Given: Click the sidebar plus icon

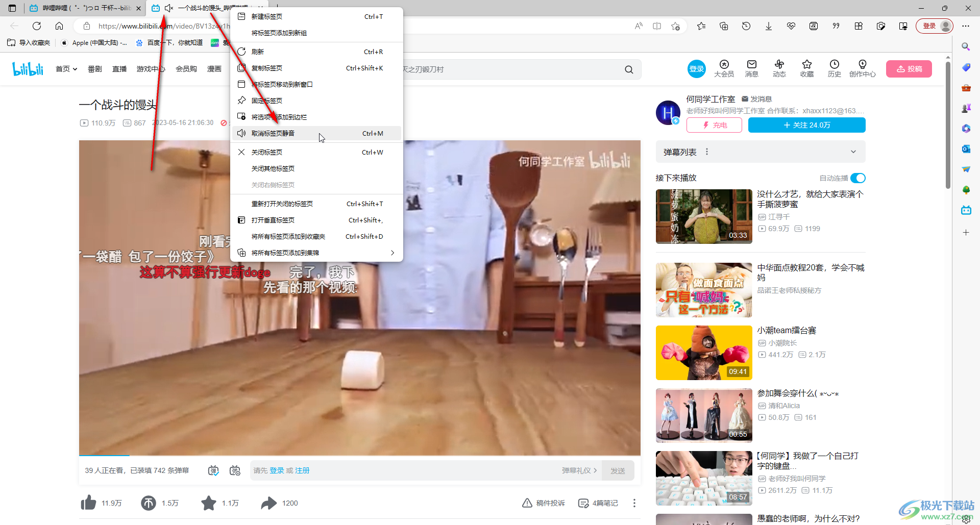Looking at the screenshot, I should pyautogui.click(x=966, y=233).
